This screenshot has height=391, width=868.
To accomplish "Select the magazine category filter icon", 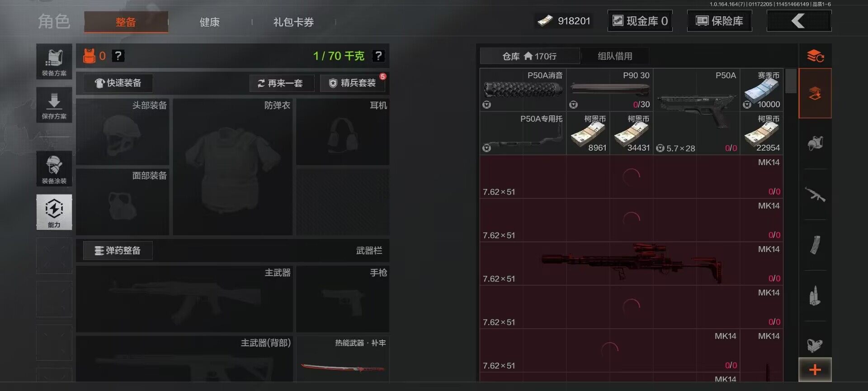I will (x=815, y=245).
